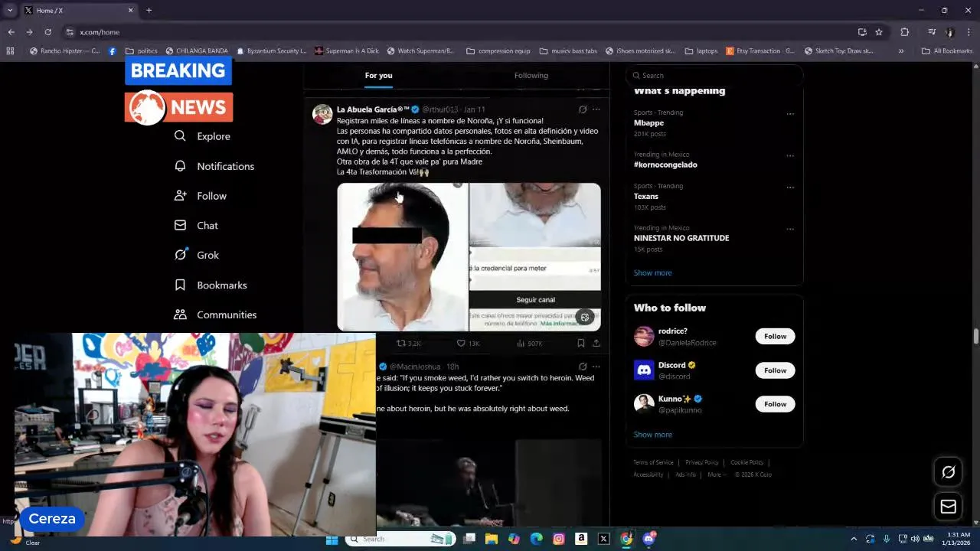Open La Abuela García profile avatar

coord(322,114)
